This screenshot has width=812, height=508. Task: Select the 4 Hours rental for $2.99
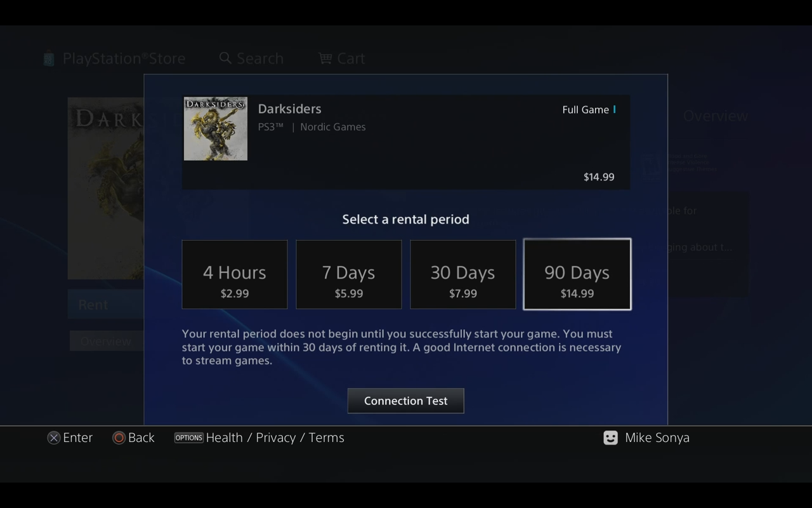(235, 274)
